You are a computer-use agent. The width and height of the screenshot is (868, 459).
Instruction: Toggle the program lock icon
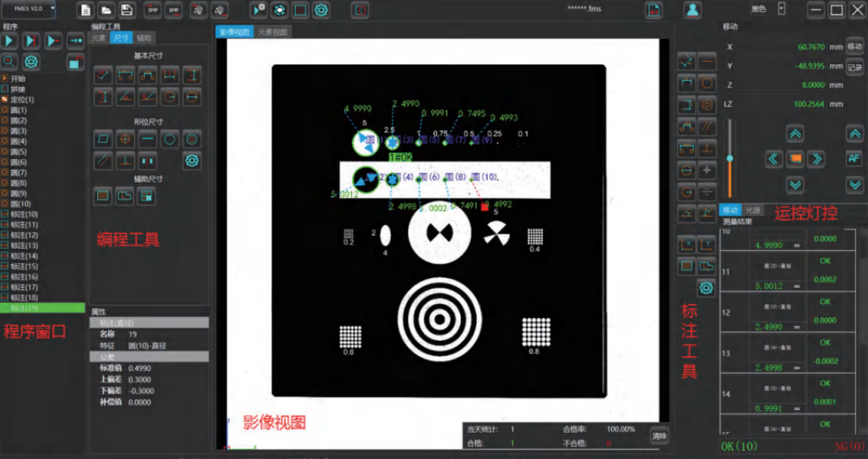click(75, 61)
